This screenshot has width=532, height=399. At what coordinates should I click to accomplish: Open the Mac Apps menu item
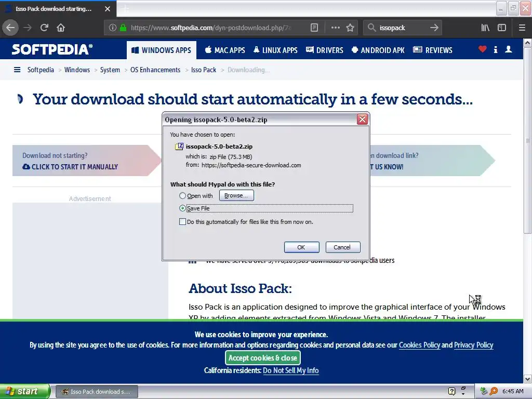pyautogui.click(x=225, y=50)
